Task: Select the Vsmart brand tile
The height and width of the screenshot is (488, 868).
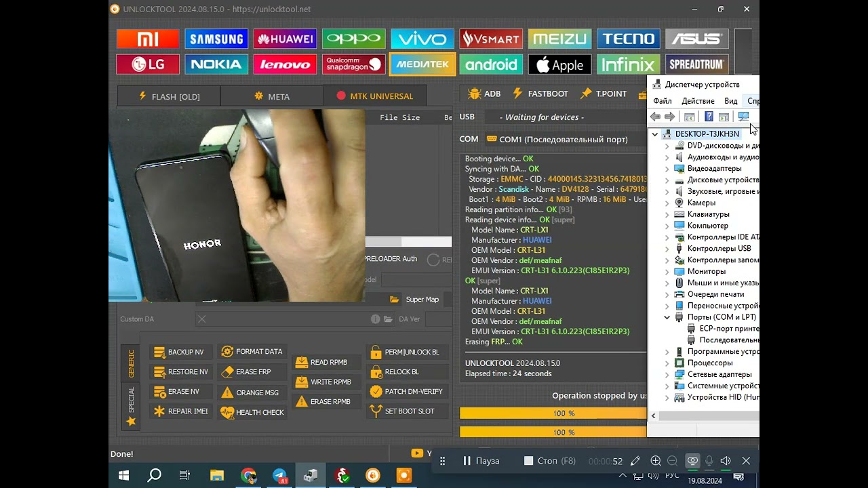Action: (491, 39)
